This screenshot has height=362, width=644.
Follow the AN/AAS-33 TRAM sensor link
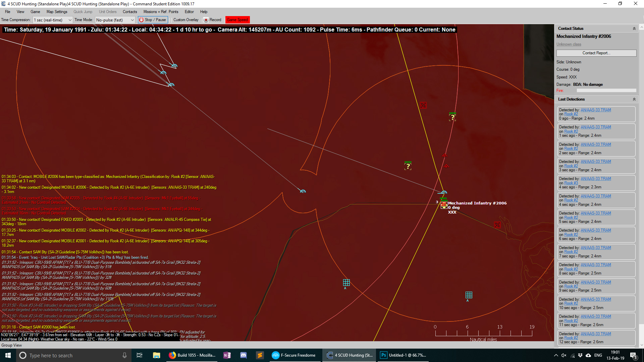(x=595, y=110)
